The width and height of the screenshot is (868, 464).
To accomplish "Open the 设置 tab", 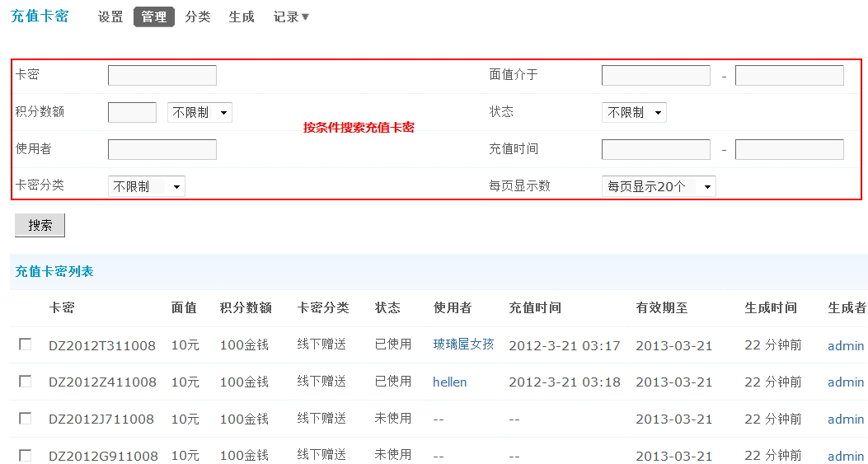I will [x=110, y=17].
